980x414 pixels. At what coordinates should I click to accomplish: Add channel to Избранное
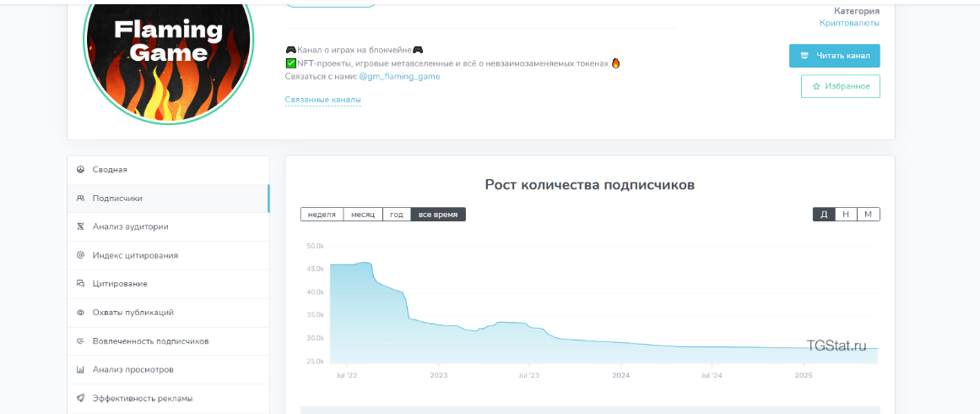(841, 86)
